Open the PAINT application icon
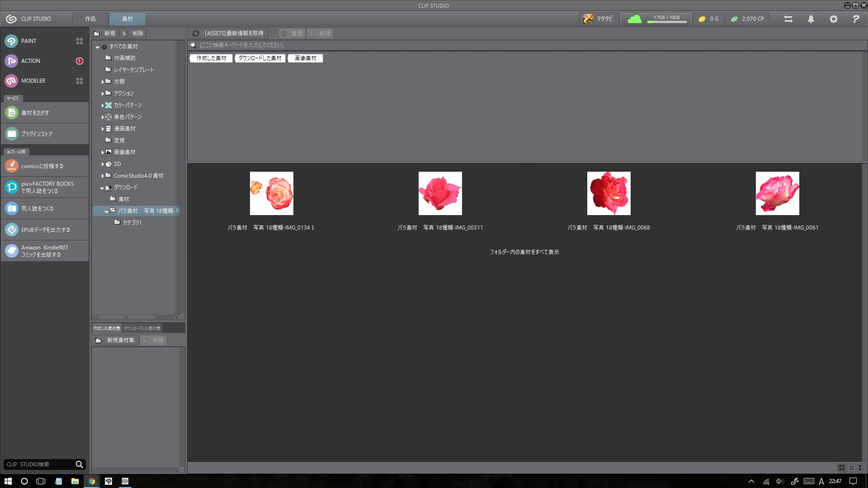868x488 pixels. coord(11,41)
